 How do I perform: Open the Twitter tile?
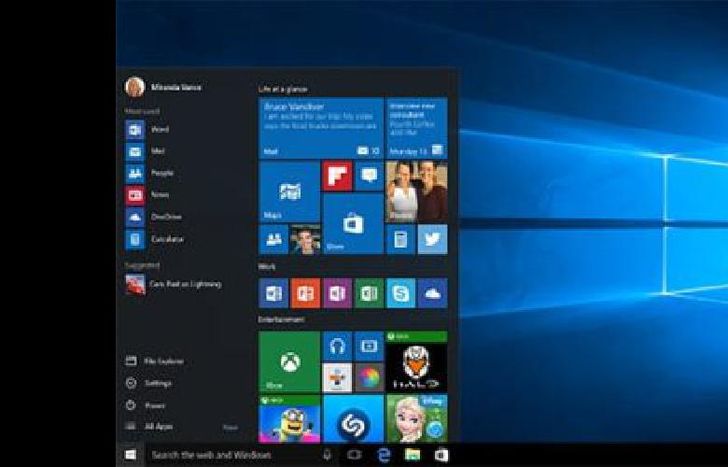coord(433,240)
